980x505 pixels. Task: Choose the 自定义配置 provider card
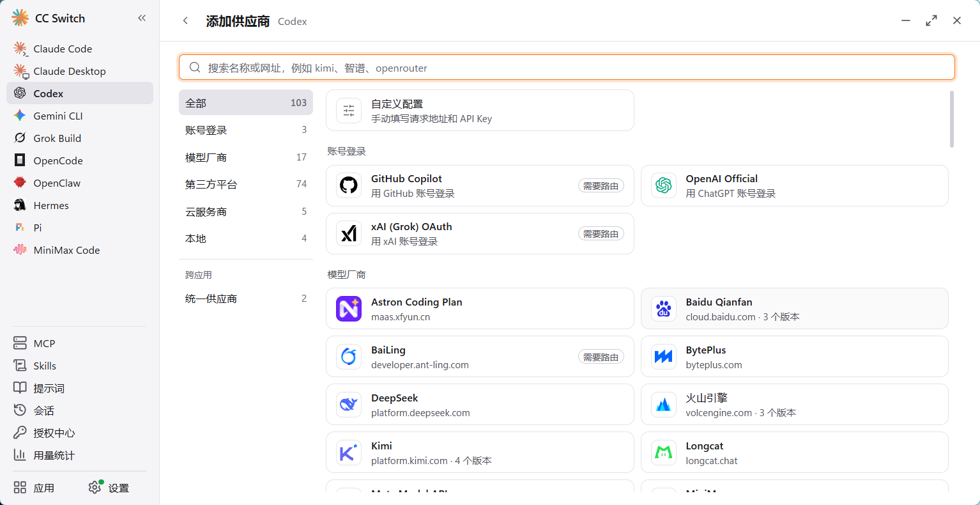pyautogui.click(x=480, y=111)
